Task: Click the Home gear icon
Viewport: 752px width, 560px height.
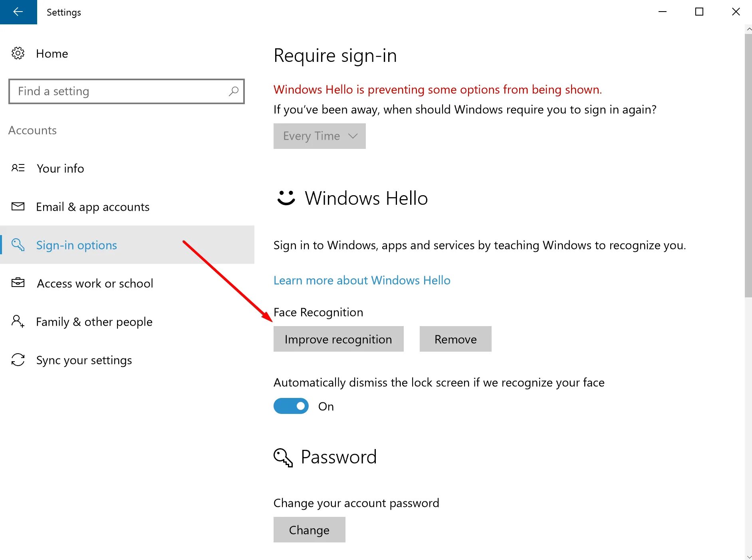Action: pyautogui.click(x=18, y=53)
